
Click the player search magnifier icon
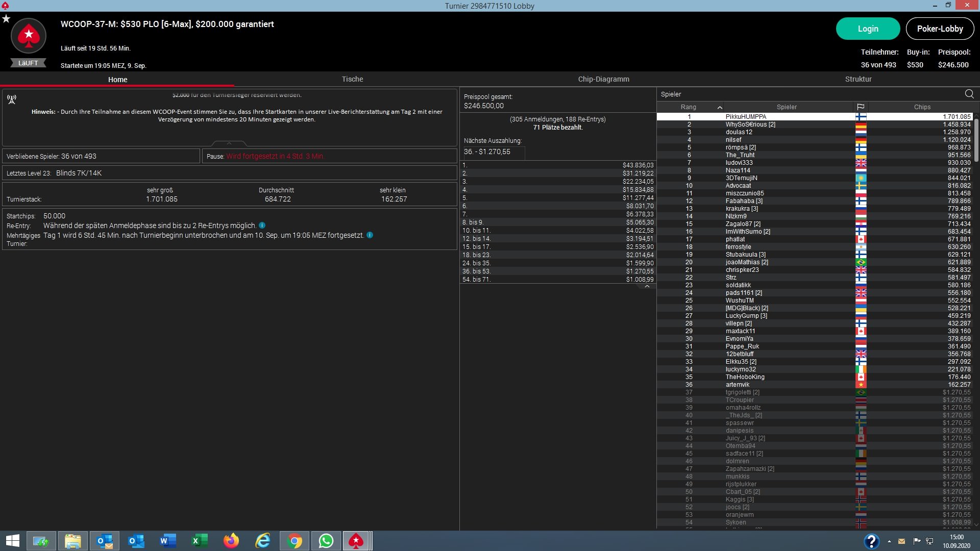[x=969, y=94]
